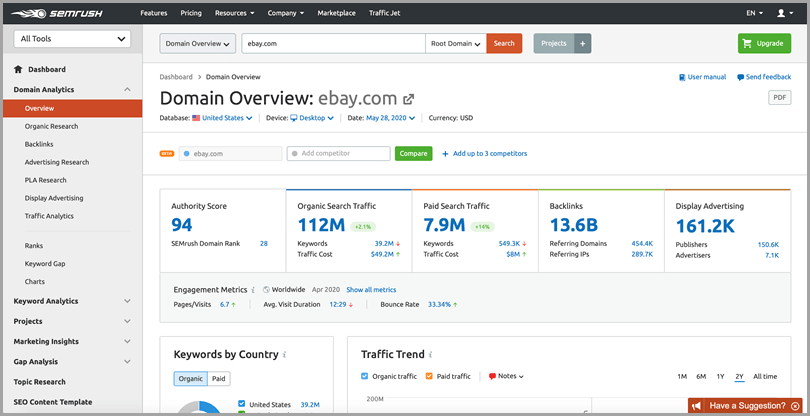This screenshot has height=416, width=810.
Task: Open SEO Content Template in sidebar
Action: point(53,402)
